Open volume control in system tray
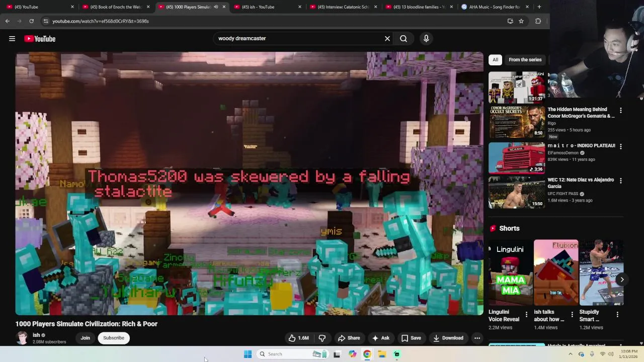This screenshot has height=362, width=644. click(x=611, y=354)
